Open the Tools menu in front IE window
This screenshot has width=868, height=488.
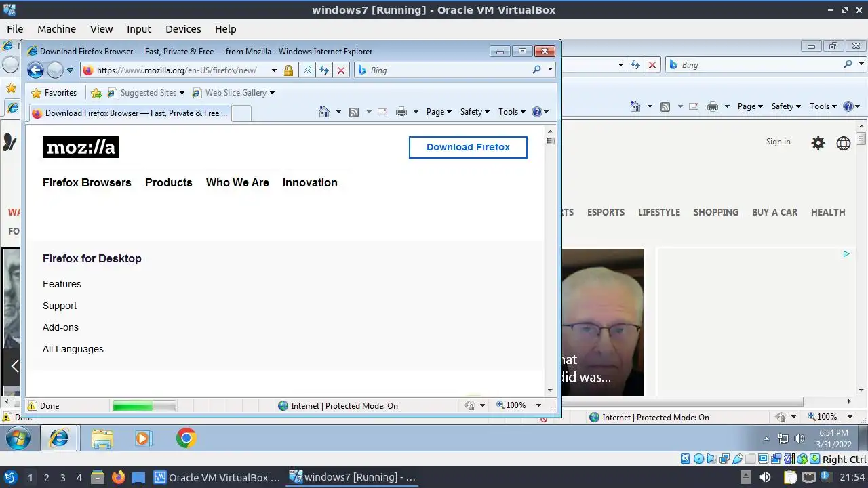click(x=512, y=112)
